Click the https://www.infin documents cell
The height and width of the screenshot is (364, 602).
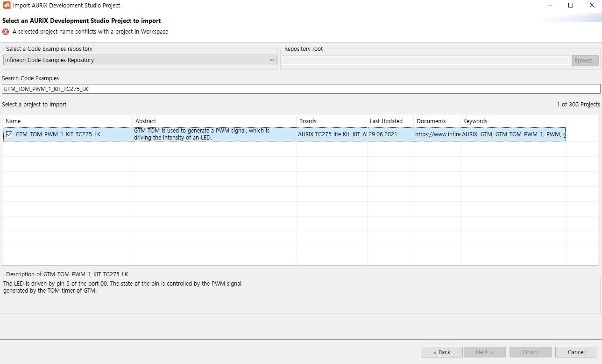point(438,134)
